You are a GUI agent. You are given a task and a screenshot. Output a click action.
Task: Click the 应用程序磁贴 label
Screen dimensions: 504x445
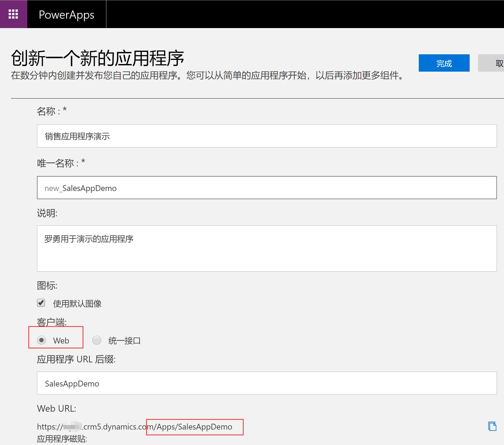tap(62, 439)
